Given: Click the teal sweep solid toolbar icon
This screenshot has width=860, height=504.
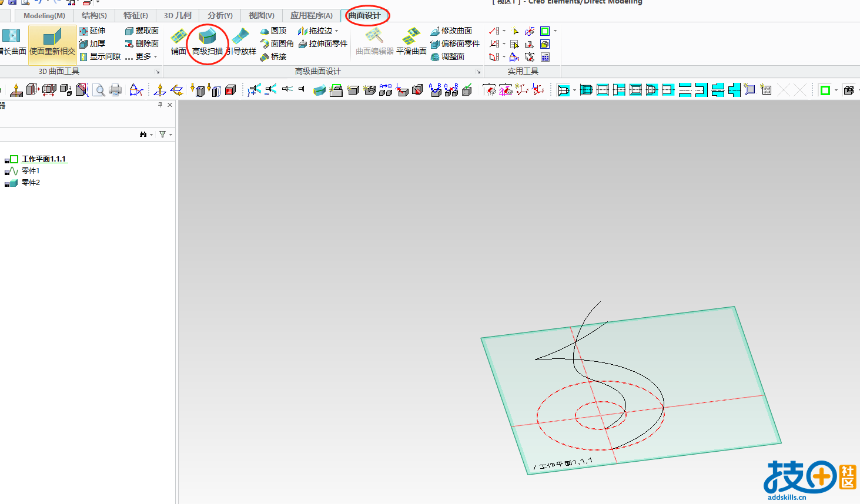Looking at the screenshot, I should point(319,90).
